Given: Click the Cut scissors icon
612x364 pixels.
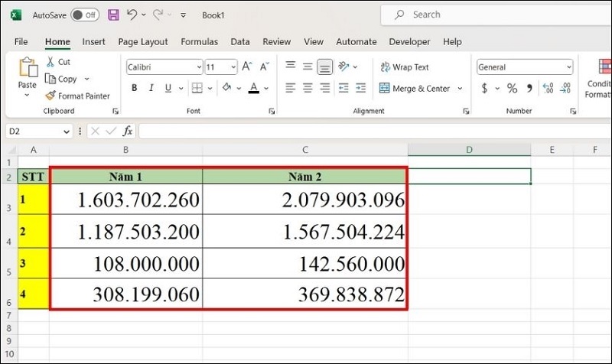Looking at the screenshot, I should (50, 62).
